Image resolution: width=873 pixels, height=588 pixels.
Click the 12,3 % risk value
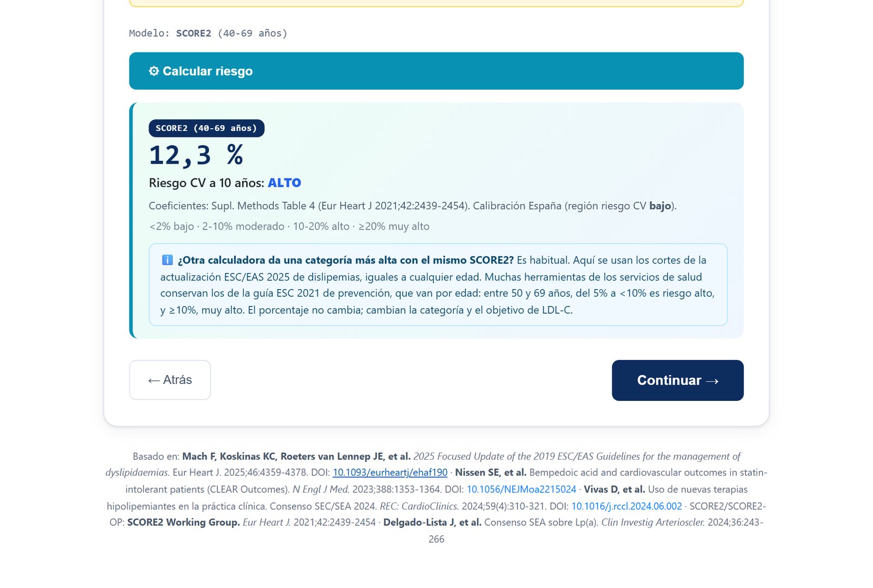coord(196,155)
